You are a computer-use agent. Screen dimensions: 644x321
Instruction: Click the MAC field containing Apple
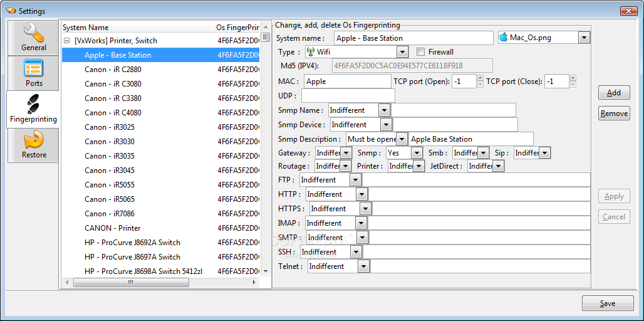pyautogui.click(x=348, y=82)
